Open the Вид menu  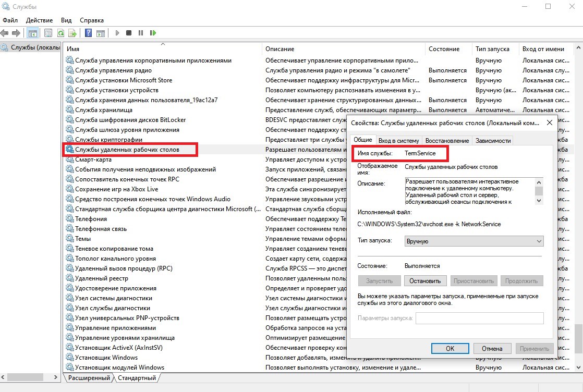tap(66, 20)
